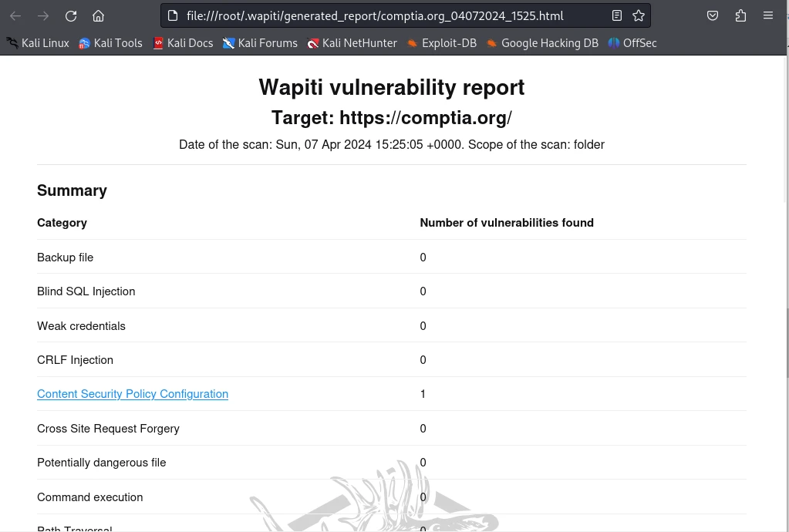The width and height of the screenshot is (789, 532).
Task: Open the Kali Docs bookmark
Action: (x=183, y=43)
